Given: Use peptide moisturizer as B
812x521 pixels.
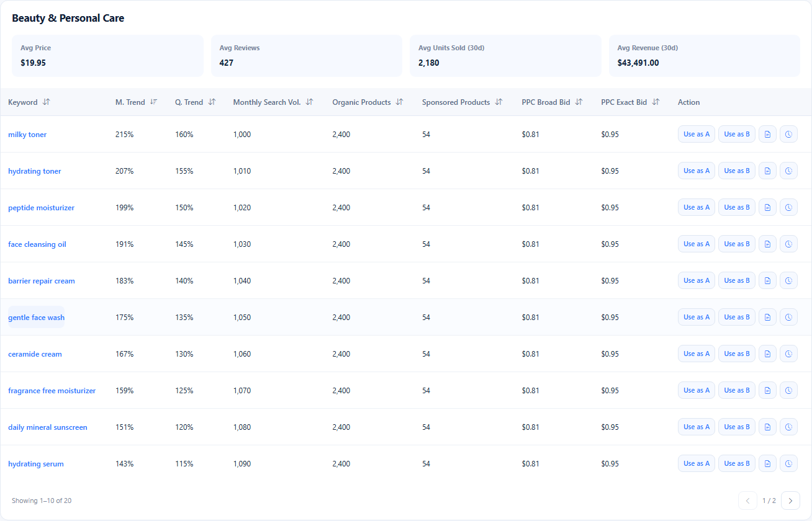Looking at the screenshot, I should point(737,207).
